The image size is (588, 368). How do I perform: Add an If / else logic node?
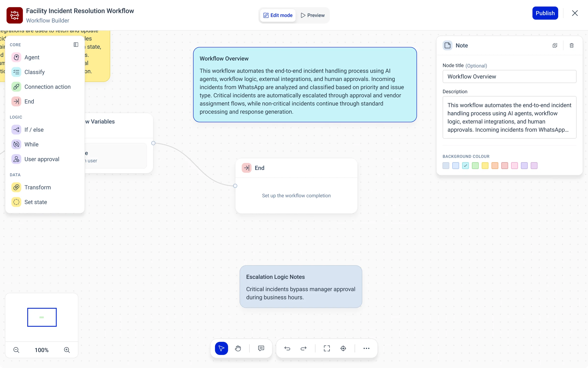[x=45, y=130]
